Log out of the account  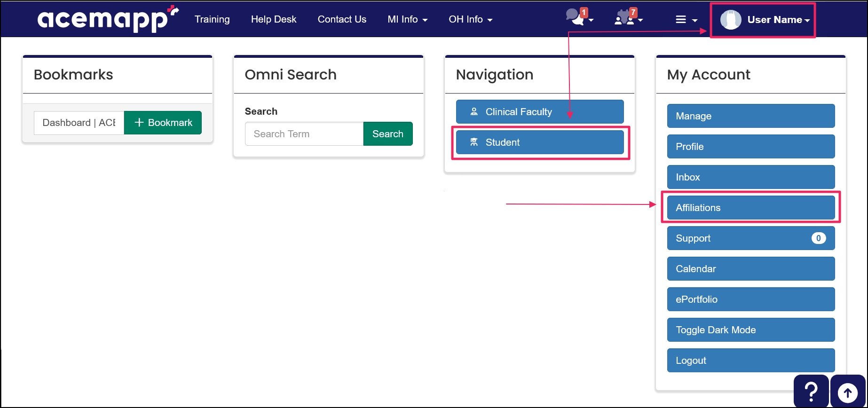click(751, 360)
